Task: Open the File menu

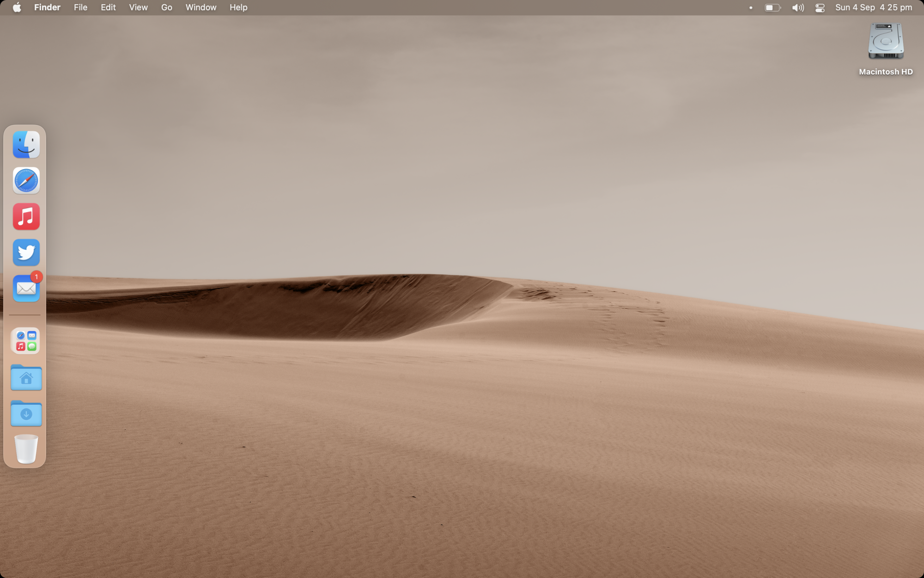Action: click(80, 7)
